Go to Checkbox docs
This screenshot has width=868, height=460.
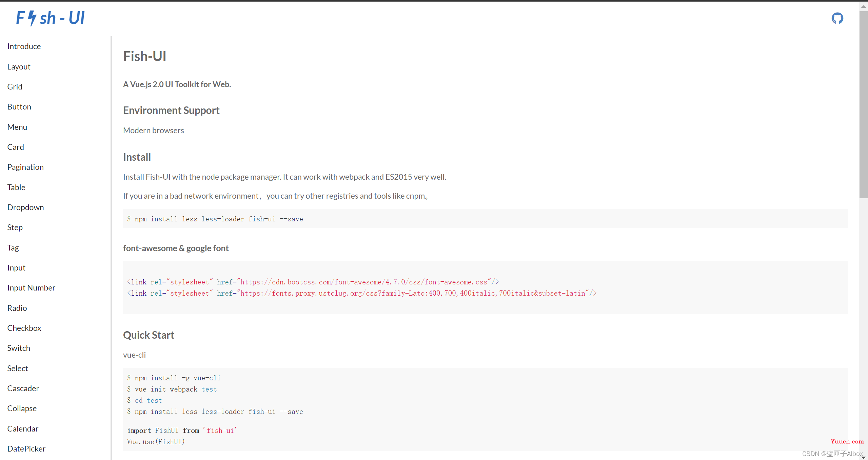(x=24, y=328)
